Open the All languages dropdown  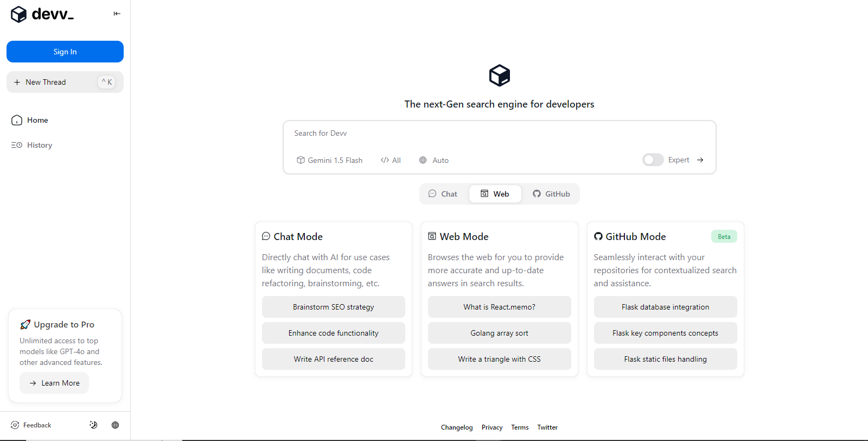(391, 160)
